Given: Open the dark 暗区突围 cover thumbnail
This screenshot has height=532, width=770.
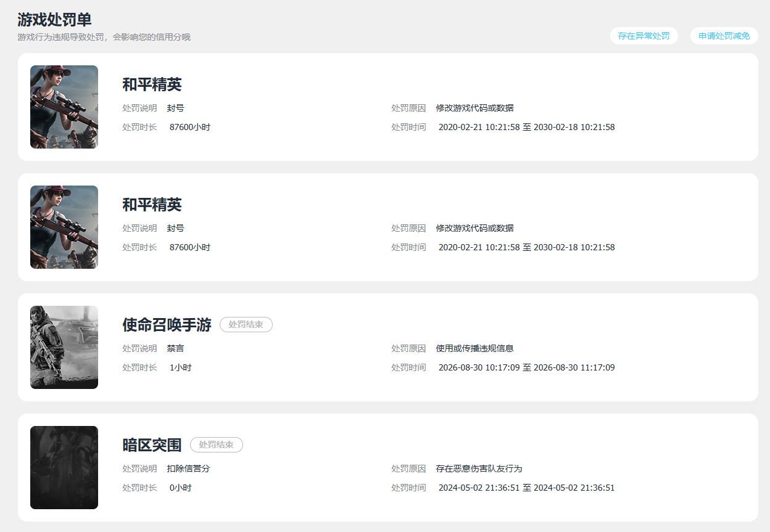Looking at the screenshot, I should (64, 467).
